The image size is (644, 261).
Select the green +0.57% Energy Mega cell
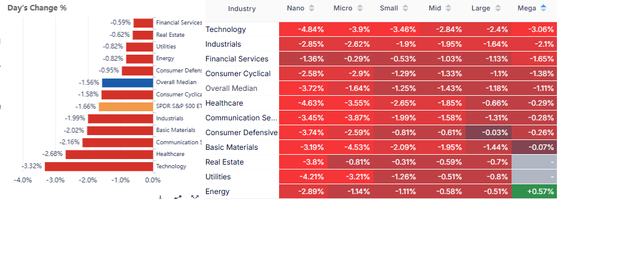tap(534, 192)
